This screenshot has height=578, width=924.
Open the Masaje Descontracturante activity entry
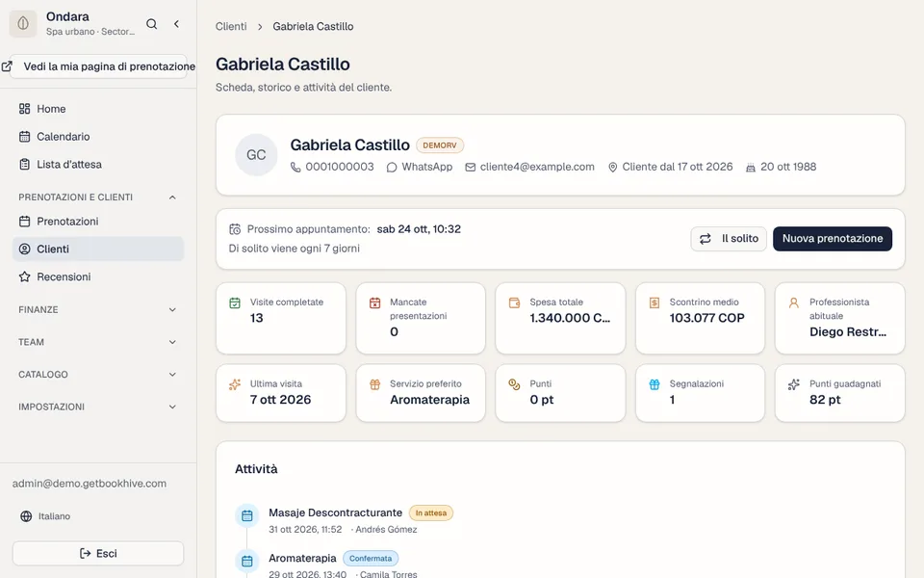(x=335, y=512)
